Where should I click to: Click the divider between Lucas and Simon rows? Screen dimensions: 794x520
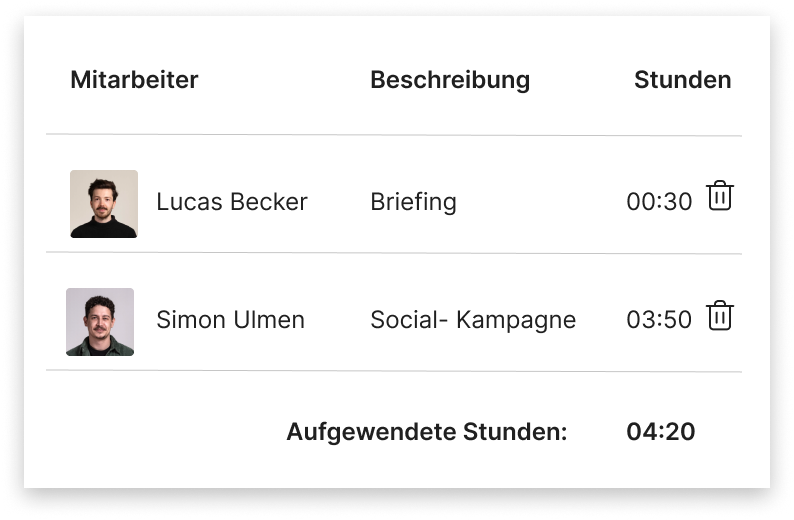click(x=394, y=253)
